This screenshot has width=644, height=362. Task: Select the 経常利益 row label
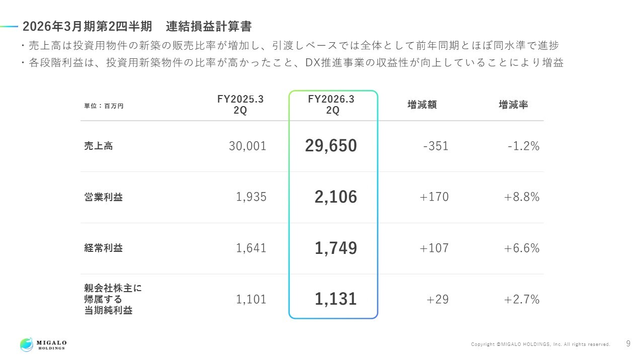tap(104, 248)
